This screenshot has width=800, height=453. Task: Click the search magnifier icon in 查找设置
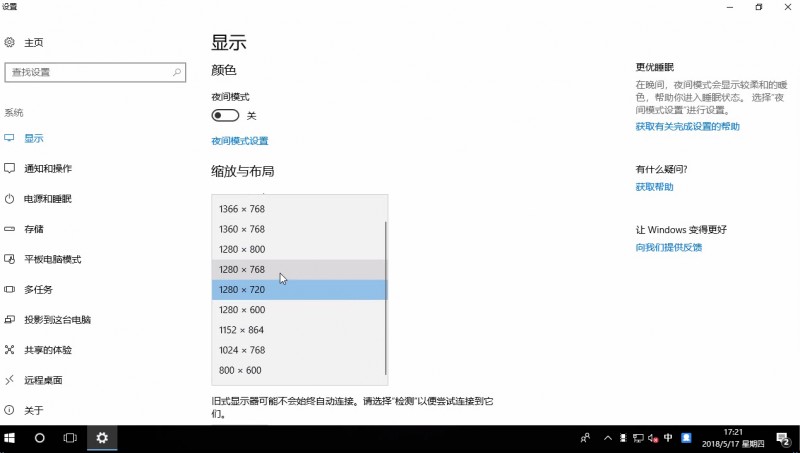(177, 72)
